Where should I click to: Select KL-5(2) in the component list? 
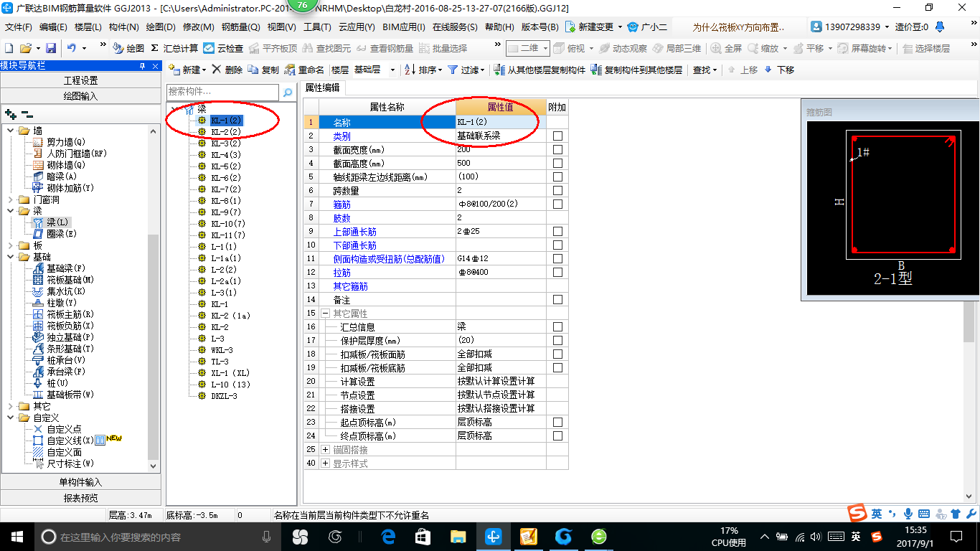(x=225, y=166)
